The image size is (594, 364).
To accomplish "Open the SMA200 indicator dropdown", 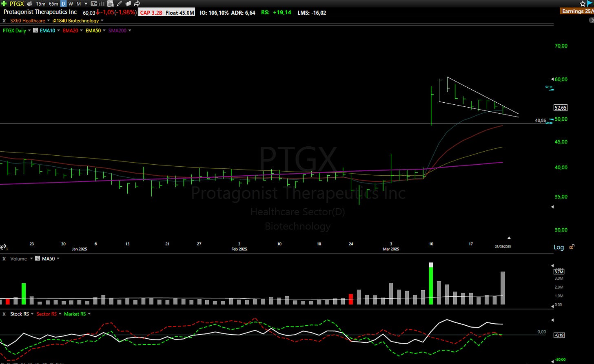I will [x=130, y=30].
